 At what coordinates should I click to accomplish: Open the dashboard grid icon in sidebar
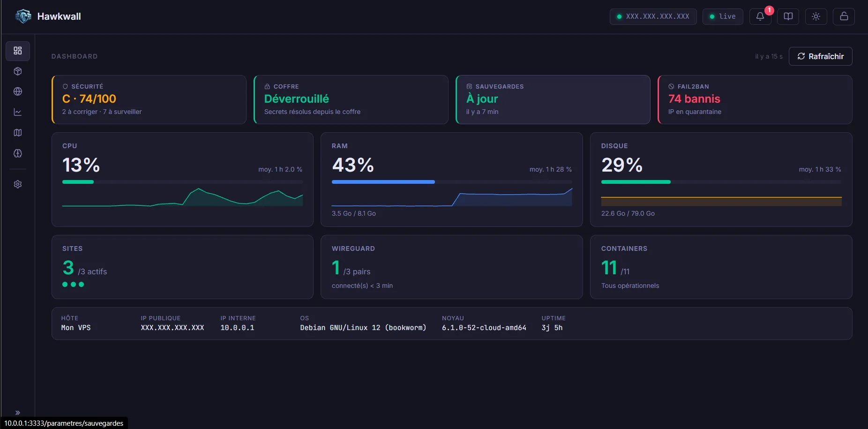[x=18, y=51]
